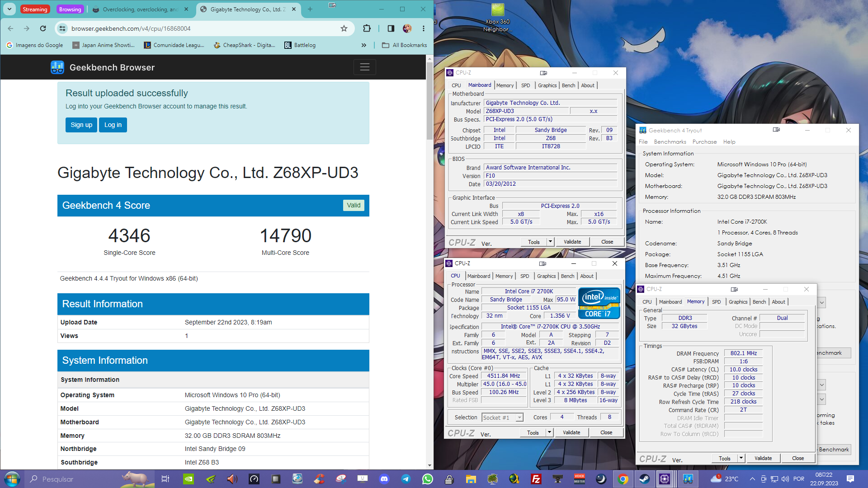
Task: Open SPD tab in CPU tab CPU-Z window
Action: (524, 276)
